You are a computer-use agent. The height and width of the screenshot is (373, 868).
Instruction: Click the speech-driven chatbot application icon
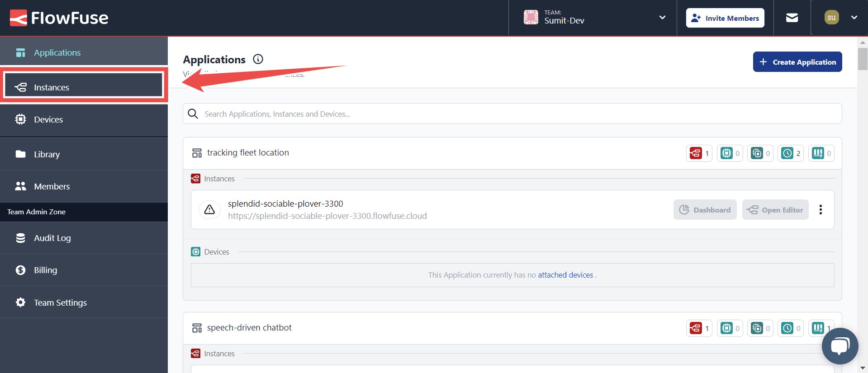click(x=197, y=328)
